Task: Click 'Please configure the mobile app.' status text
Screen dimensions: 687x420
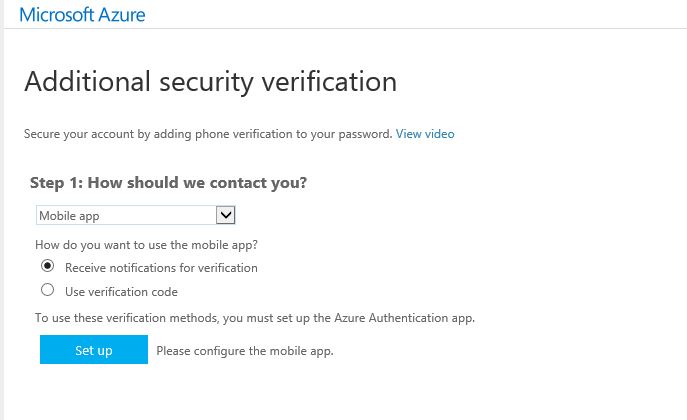Action: (244, 351)
